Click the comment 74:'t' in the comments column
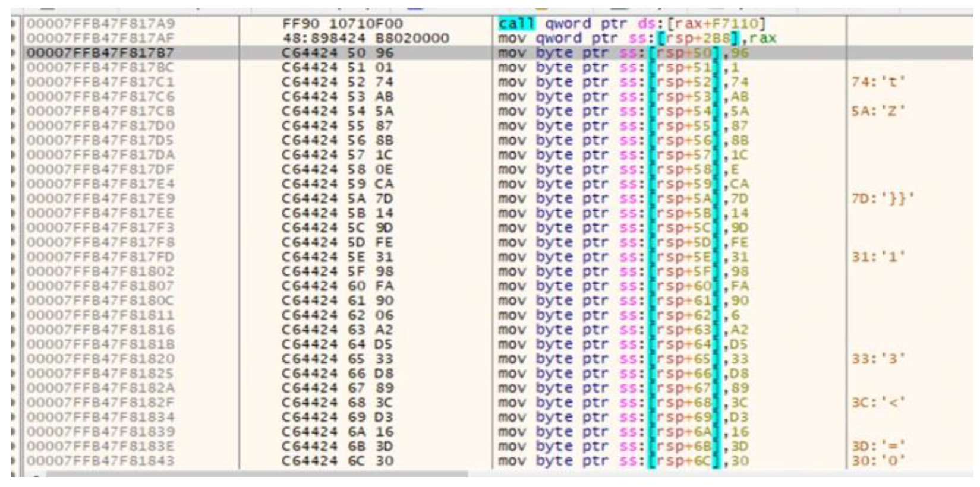Image resolution: width=980 pixels, height=487 pixels. click(x=878, y=82)
